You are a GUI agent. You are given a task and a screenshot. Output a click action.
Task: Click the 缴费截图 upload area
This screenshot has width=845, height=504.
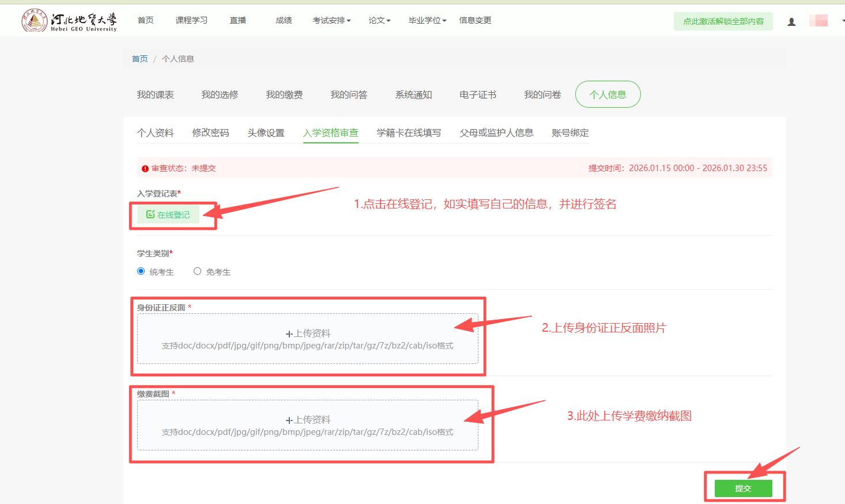308,425
